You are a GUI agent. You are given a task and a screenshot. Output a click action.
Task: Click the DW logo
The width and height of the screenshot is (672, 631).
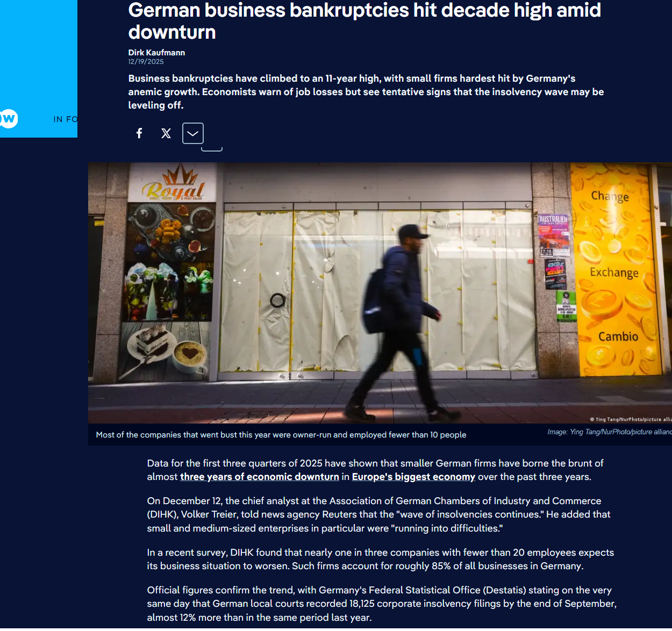9,119
